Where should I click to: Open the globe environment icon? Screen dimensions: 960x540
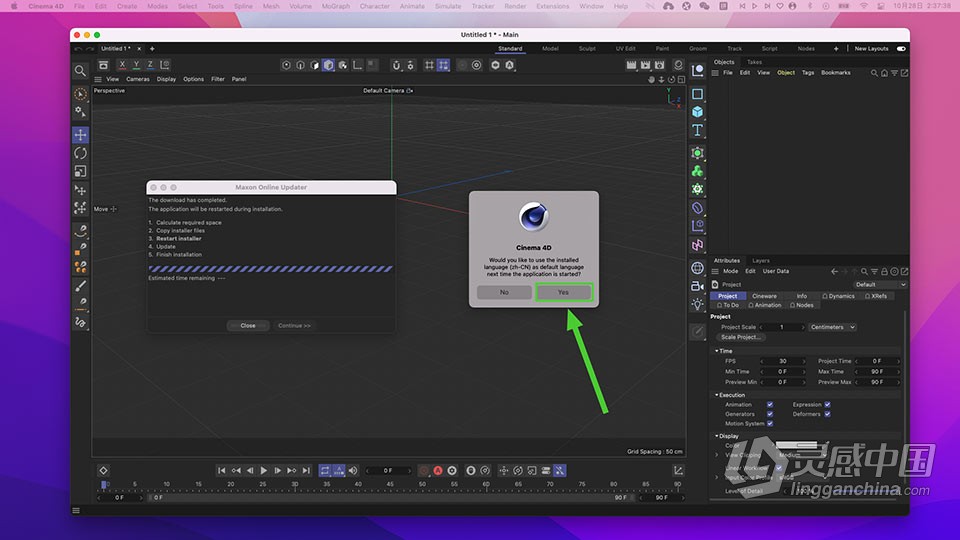(x=697, y=268)
